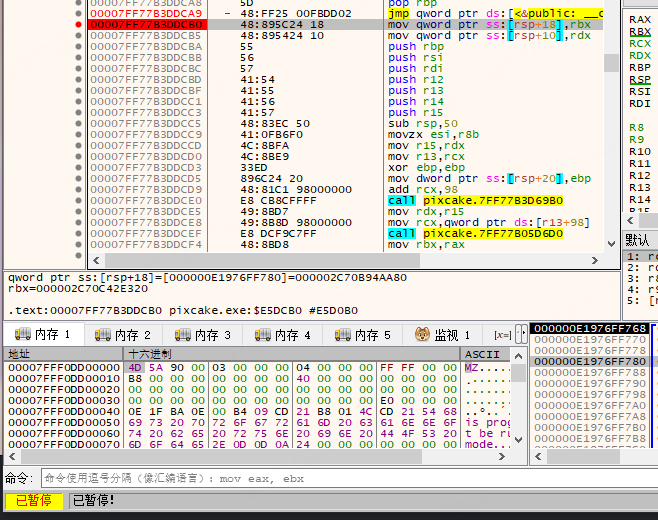
Task: Toggle breakpoint dot at 00007FF77B3DDCEF call
Action: pyautogui.click(x=78, y=233)
